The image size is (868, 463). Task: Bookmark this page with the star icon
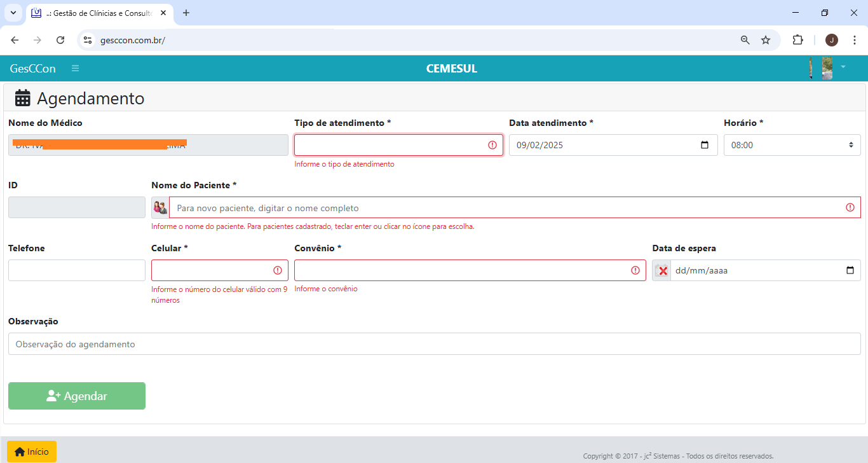[766, 40]
